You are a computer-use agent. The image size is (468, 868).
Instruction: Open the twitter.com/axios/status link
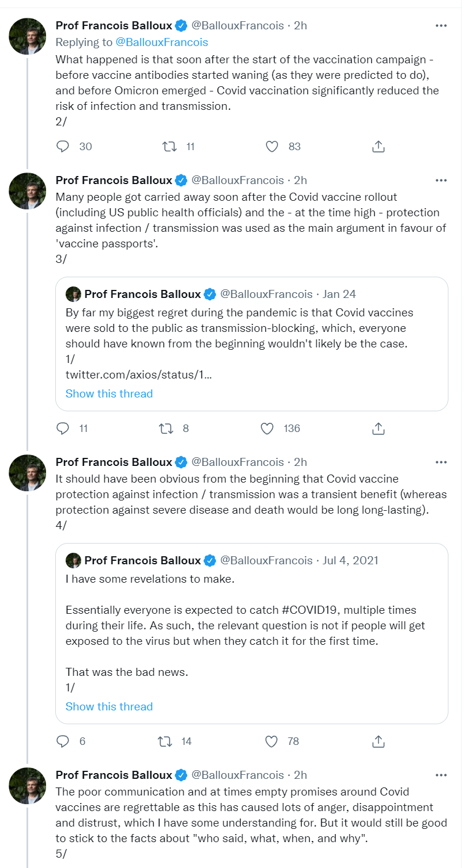(138, 374)
